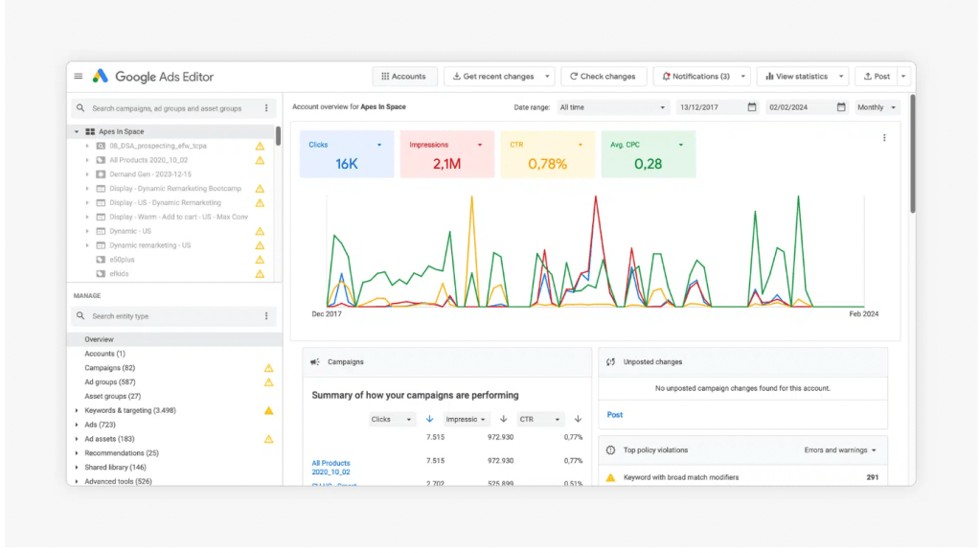Open calendar picker for start date 13/12/2017

pyautogui.click(x=752, y=107)
